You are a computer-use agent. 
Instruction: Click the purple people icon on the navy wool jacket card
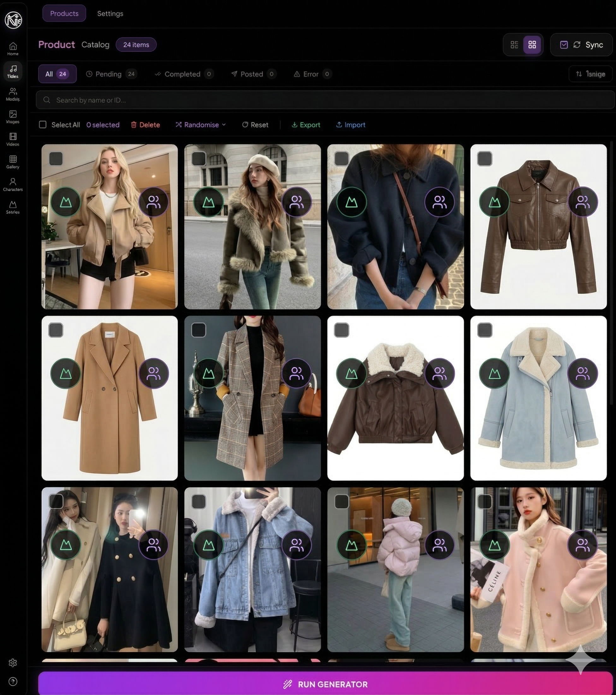tap(440, 202)
